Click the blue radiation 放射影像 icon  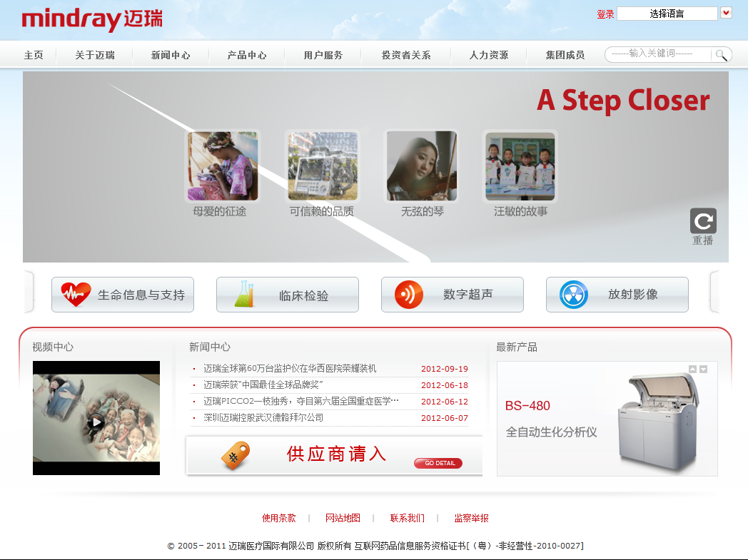click(573, 295)
